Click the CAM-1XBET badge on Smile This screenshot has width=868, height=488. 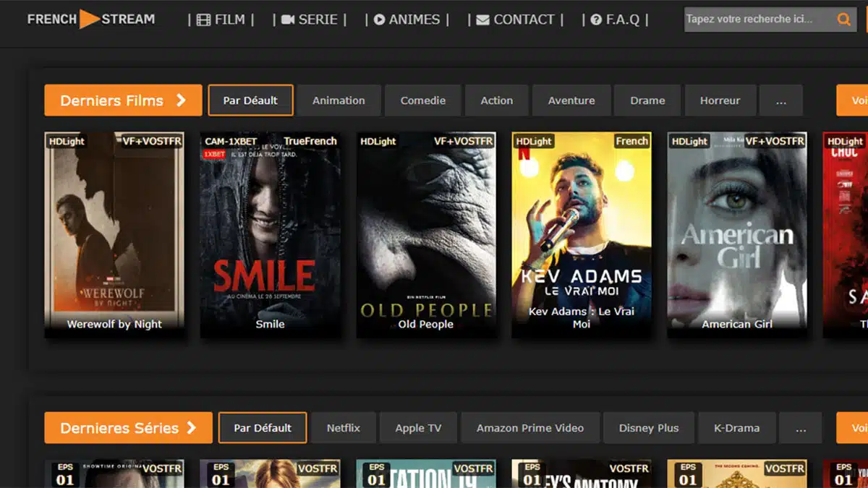tap(231, 141)
